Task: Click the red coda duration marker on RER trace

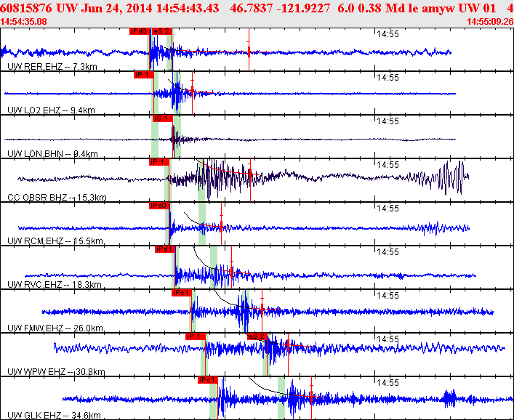Action: pos(249,50)
